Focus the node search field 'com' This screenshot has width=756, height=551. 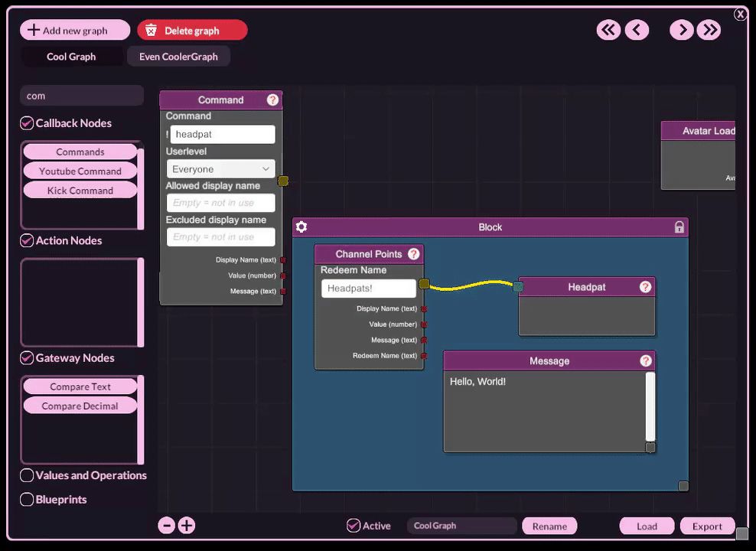tap(82, 96)
